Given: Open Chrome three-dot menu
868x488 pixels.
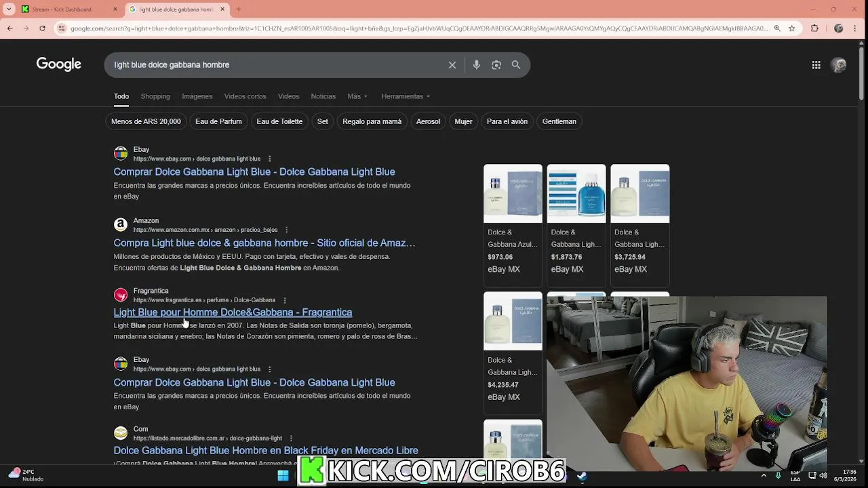Looking at the screenshot, I should point(856,28).
